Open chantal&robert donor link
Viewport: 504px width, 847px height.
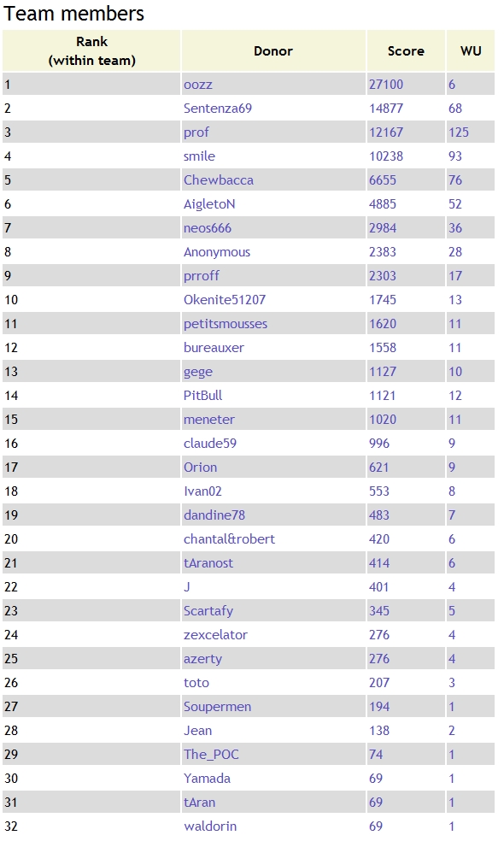pyautogui.click(x=229, y=539)
